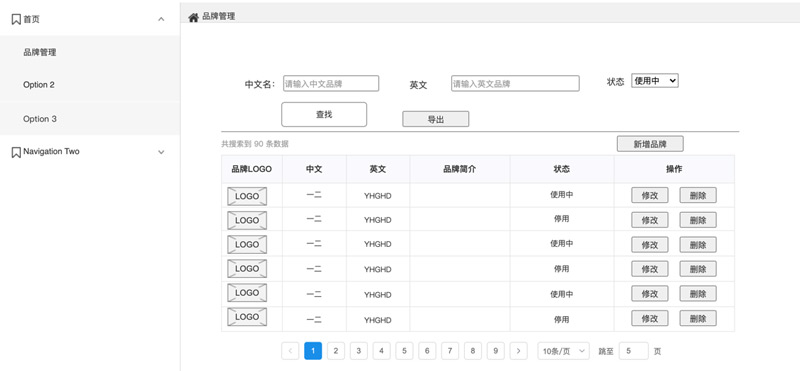Screen dimensions: 800x371
Task: Click 删除 in the first table row
Action: (x=698, y=195)
